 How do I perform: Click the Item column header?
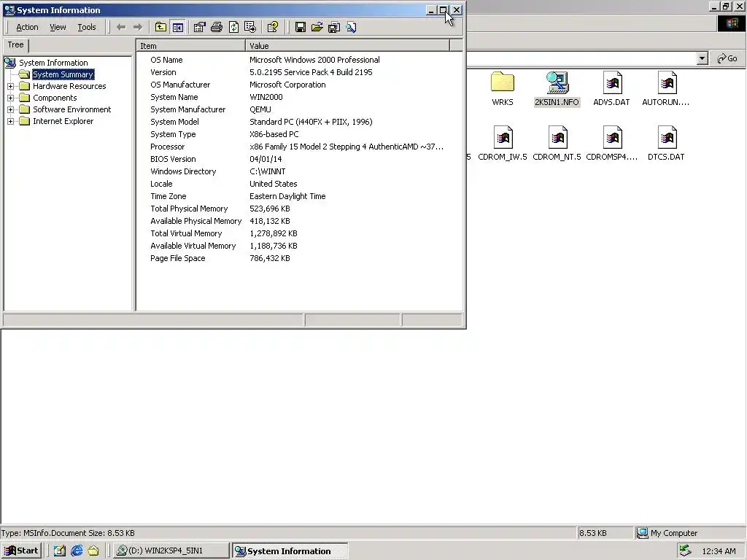[x=191, y=46]
